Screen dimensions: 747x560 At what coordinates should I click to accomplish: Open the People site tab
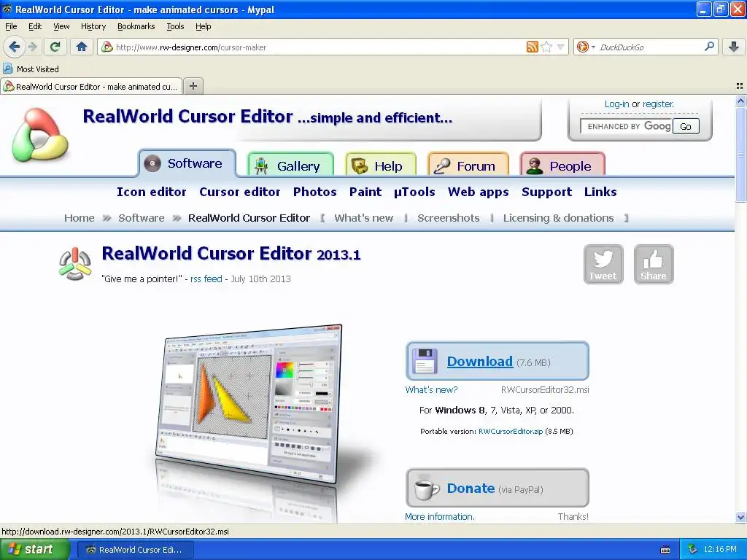(562, 166)
